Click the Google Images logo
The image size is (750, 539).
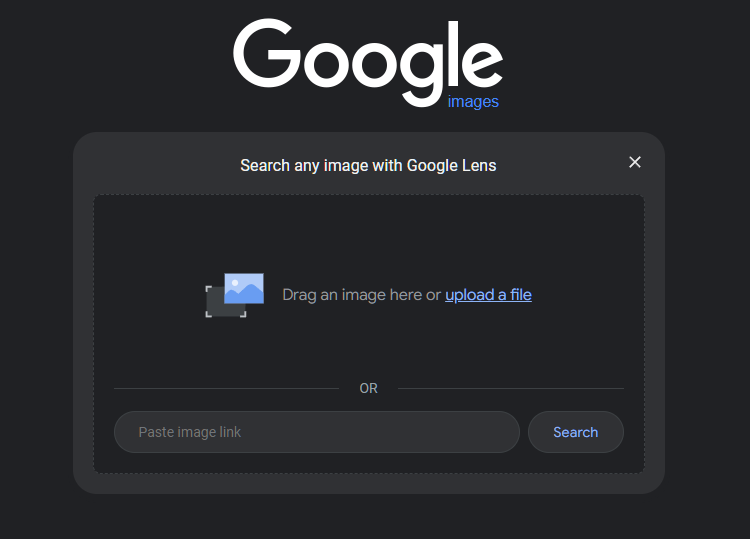[368, 64]
